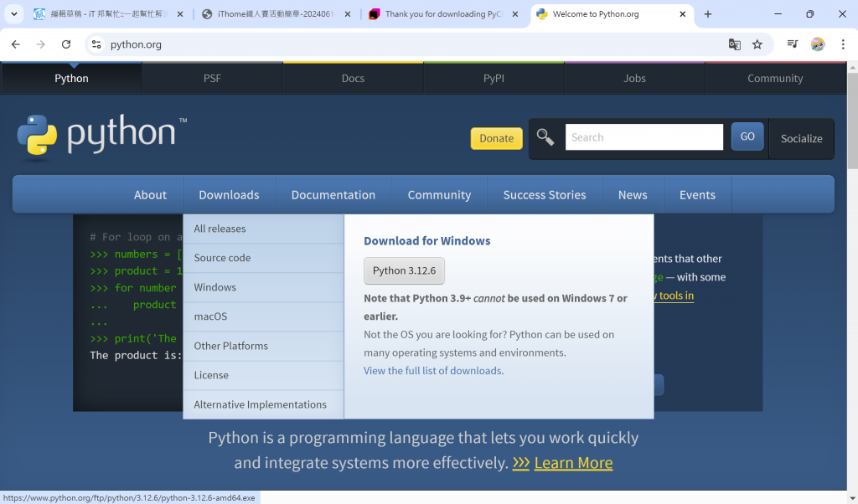Click the browser back arrow
This screenshot has height=504, width=858.
pyautogui.click(x=15, y=44)
